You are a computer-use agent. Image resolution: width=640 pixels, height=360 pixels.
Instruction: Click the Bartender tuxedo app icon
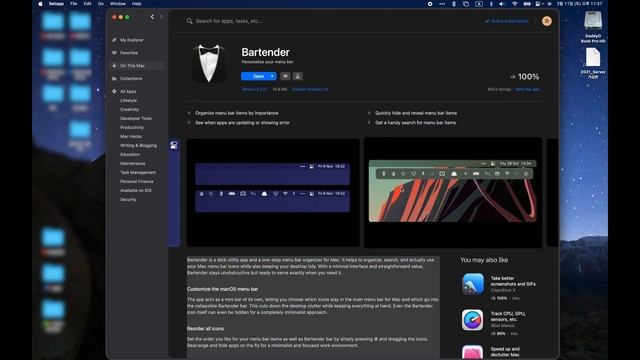coord(209,63)
